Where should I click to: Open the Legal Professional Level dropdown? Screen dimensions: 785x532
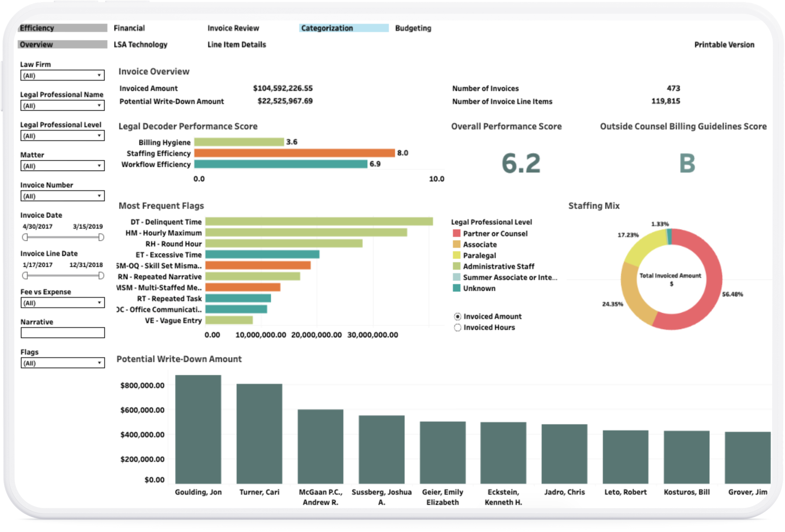pyautogui.click(x=62, y=135)
